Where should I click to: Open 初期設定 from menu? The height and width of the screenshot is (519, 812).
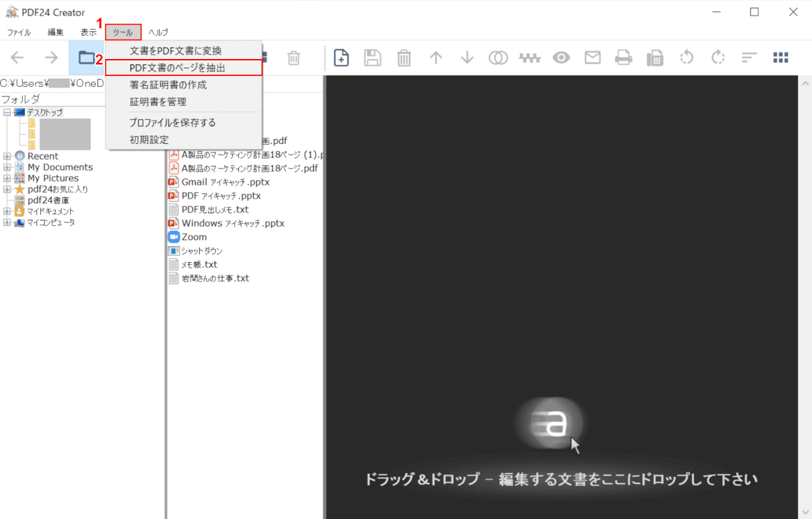tap(184, 139)
